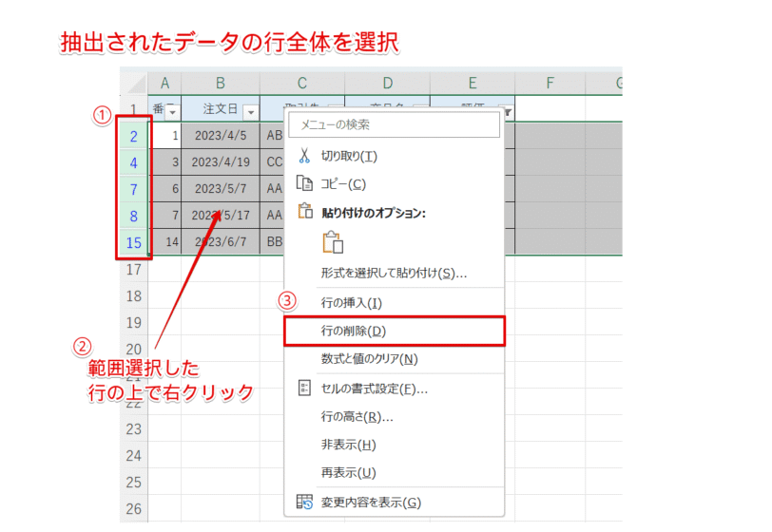Select 再表示(U) to unhide rows
The width and height of the screenshot is (772, 532).
coord(395,473)
